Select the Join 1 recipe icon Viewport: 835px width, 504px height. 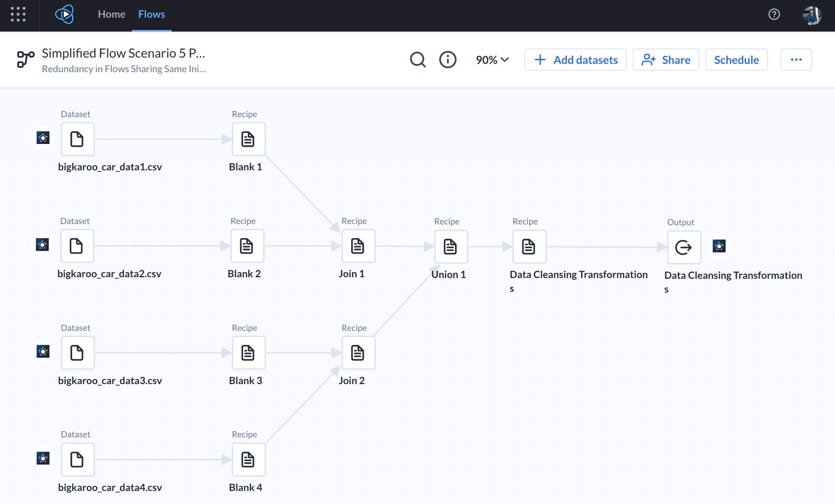tap(358, 246)
